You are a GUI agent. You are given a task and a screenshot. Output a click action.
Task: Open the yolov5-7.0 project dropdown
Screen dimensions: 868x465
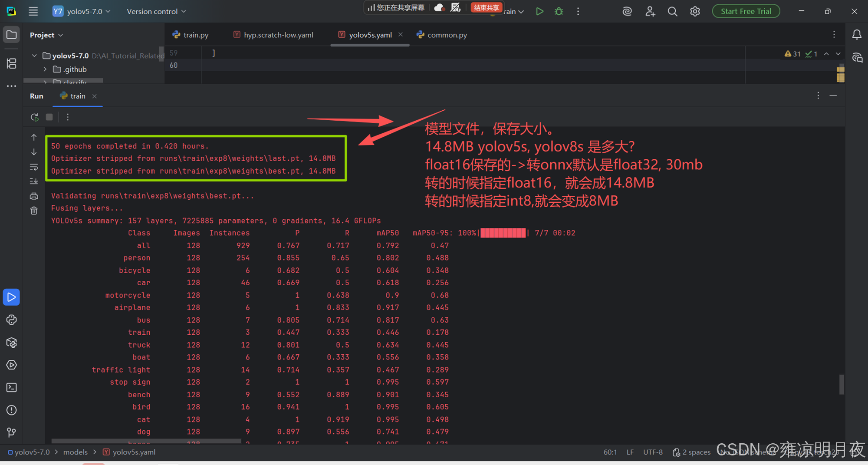click(x=82, y=11)
